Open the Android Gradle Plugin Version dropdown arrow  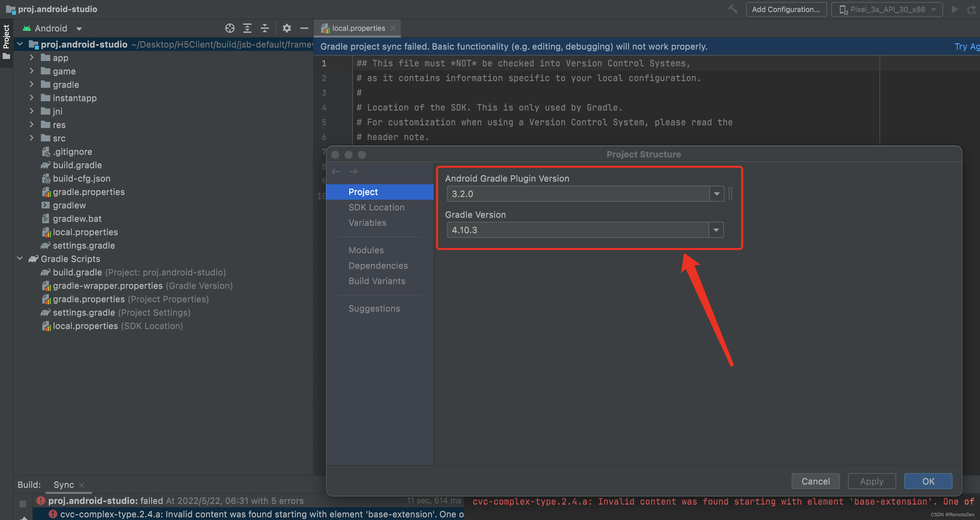click(x=717, y=194)
